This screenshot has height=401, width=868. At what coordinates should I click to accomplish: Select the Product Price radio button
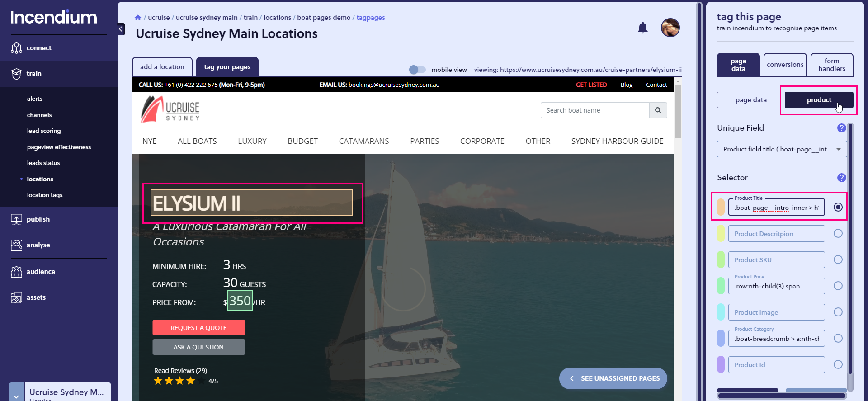point(838,286)
